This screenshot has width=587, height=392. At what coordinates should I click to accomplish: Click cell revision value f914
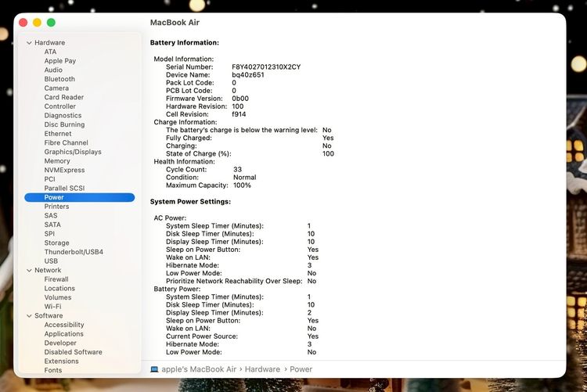pyautogui.click(x=239, y=114)
